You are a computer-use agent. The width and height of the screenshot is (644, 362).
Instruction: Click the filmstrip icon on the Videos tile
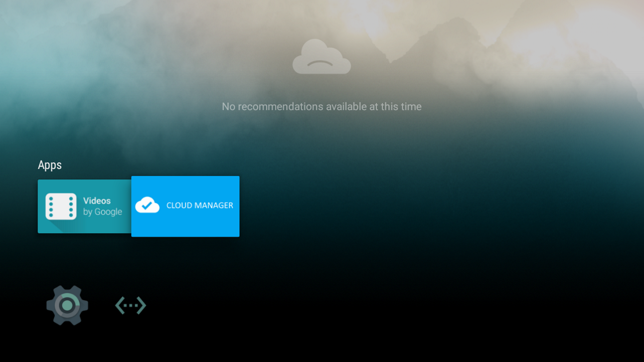61,206
